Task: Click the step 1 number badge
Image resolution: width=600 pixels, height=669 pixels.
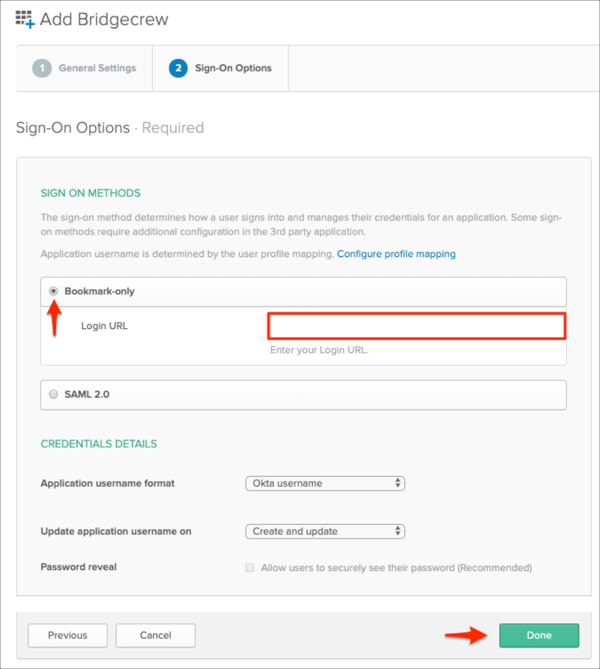Action: click(x=41, y=68)
